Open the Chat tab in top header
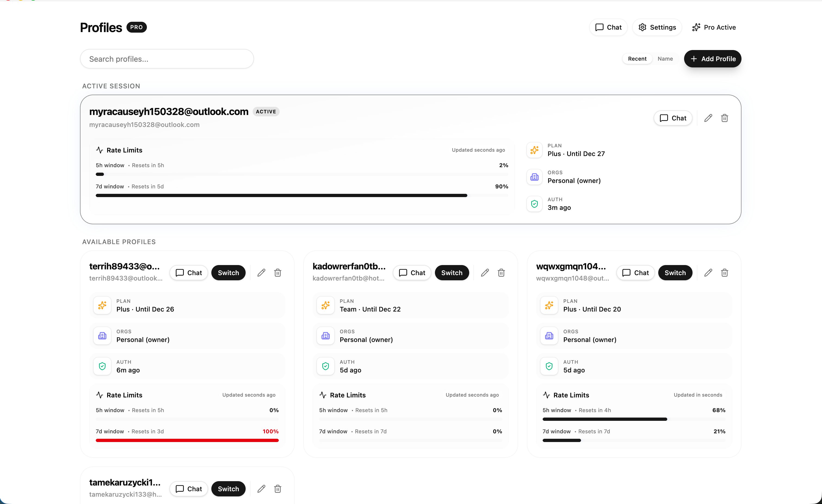Viewport: 822px width, 504px height. tap(608, 27)
